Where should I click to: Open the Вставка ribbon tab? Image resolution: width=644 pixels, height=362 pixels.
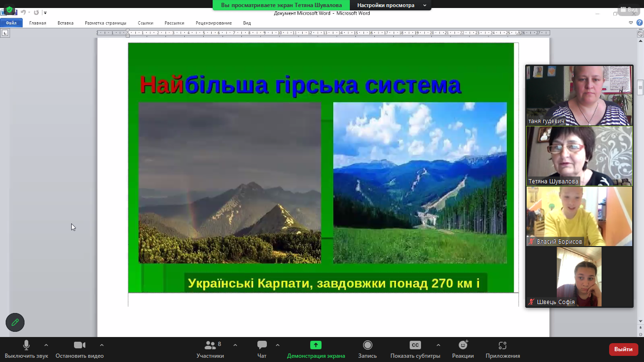(66, 23)
